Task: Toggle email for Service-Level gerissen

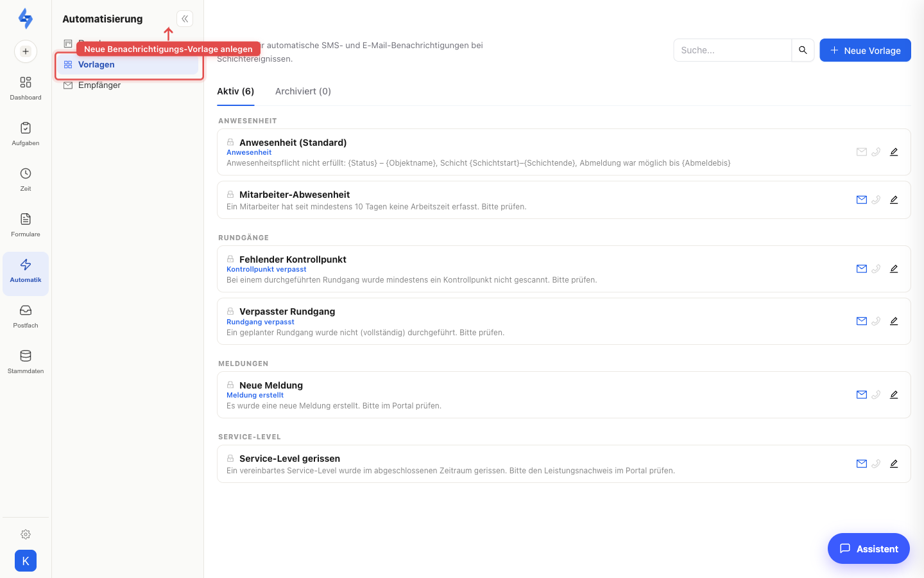Action: click(862, 464)
